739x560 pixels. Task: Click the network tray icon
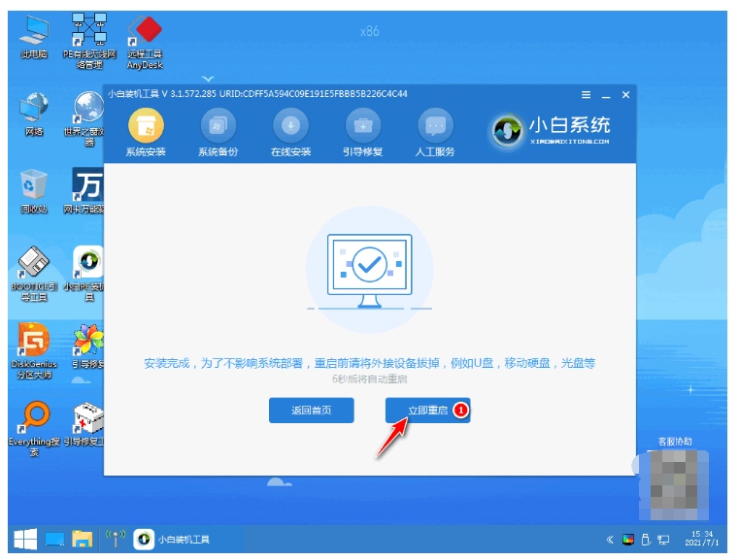[663, 540]
